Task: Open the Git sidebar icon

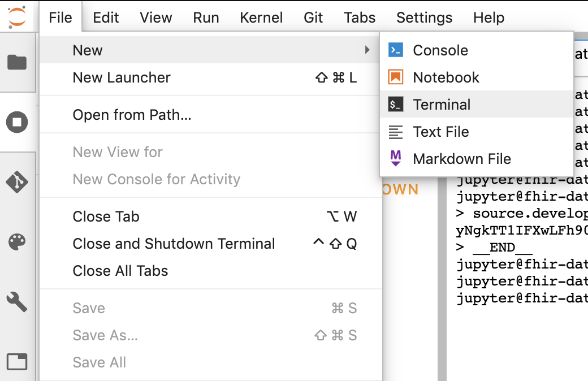Action: coord(17,182)
